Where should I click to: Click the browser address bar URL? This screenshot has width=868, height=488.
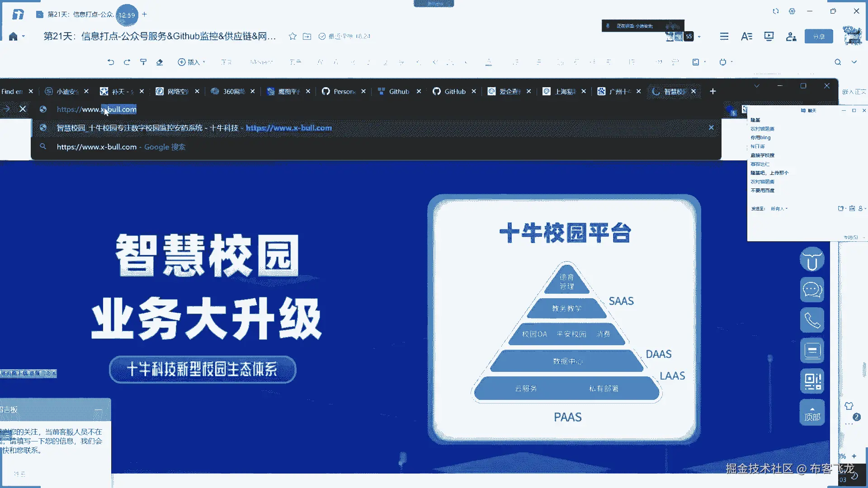click(x=96, y=109)
